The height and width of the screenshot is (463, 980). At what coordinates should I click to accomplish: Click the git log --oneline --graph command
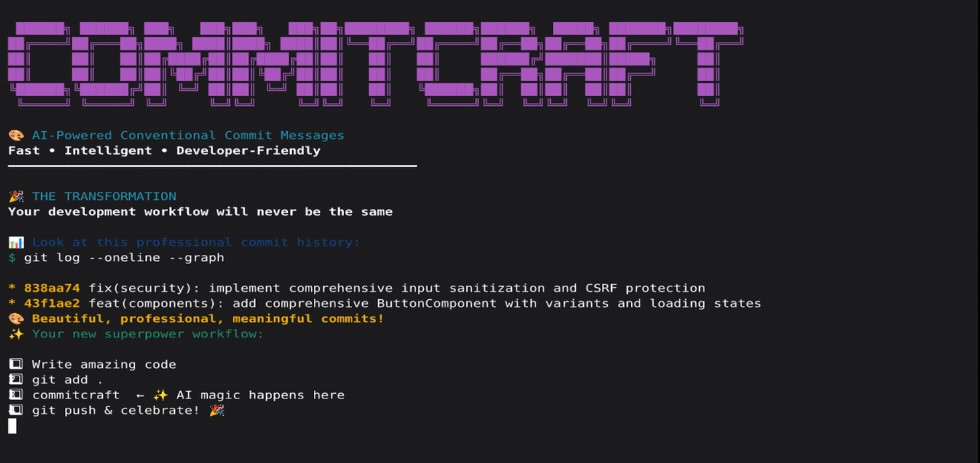pos(124,258)
